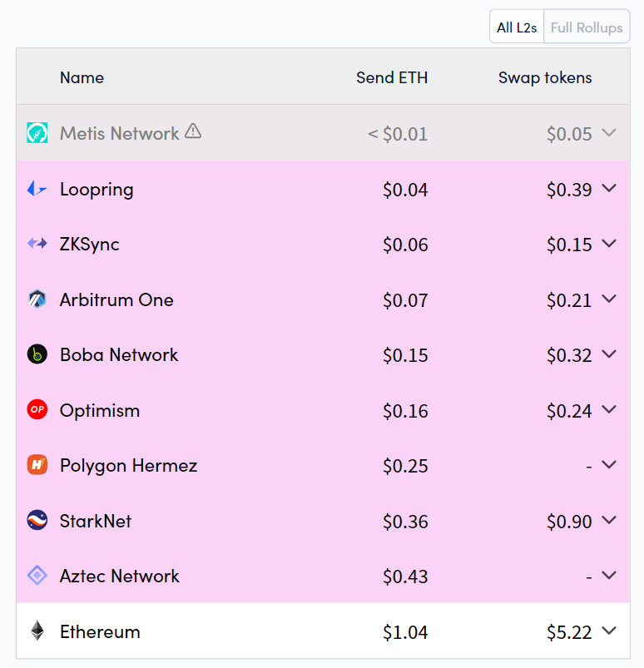644x668 pixels.
Task: Expand the StarkNet row chevron
Action: click(x=609, y=520)
